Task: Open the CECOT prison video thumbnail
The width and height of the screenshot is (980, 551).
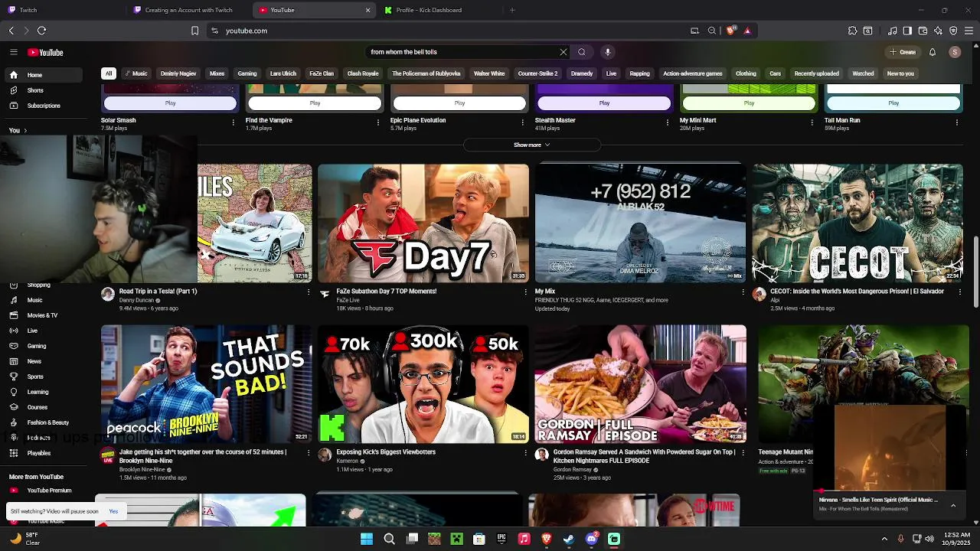Action: pyautogui.click(x=857, y=223)
